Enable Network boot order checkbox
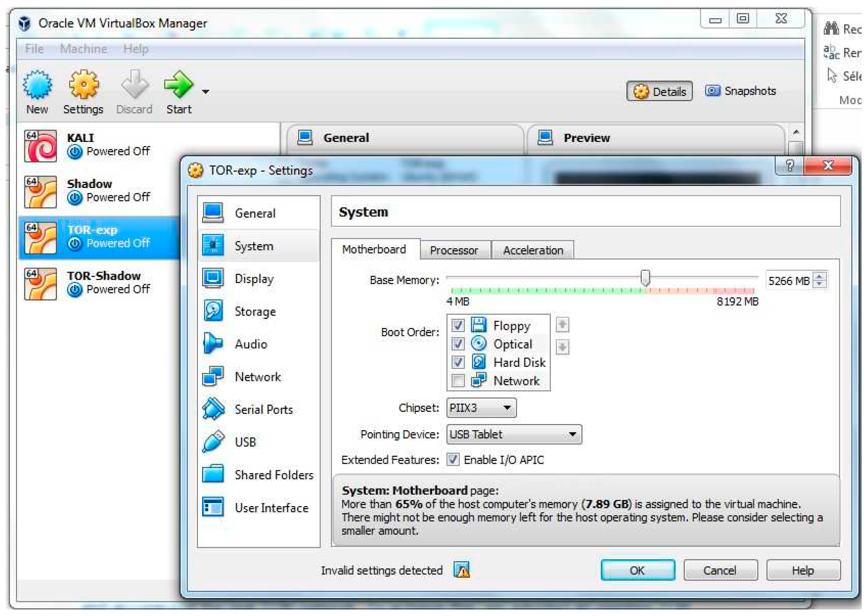Image resolution: width=868 pixels, height=616 pixels. [458, 380]
